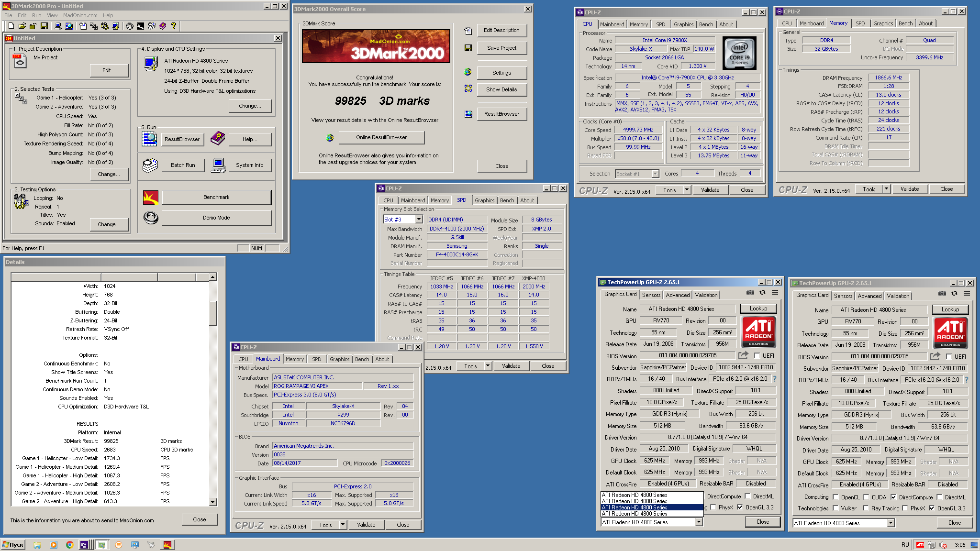
Task: Click the camera icon in right GPU-Z window
Action: coord(942,293)
